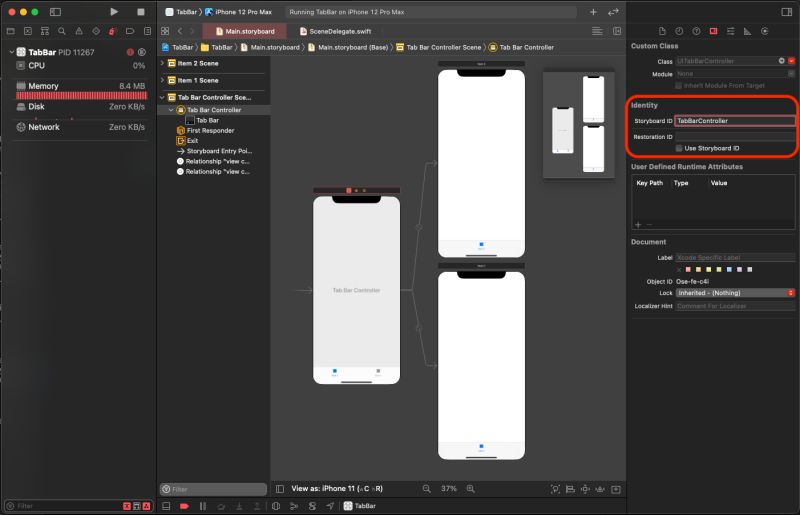The image size is (800, 515).
Task: Run the app with the play button
Action: click(x=114, y=12)
